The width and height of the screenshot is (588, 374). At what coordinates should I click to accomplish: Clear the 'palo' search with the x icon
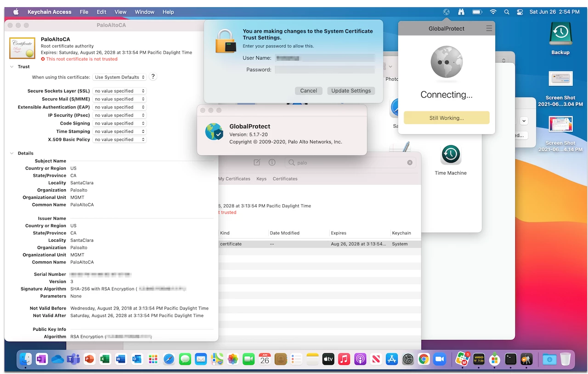click(410, 163)
